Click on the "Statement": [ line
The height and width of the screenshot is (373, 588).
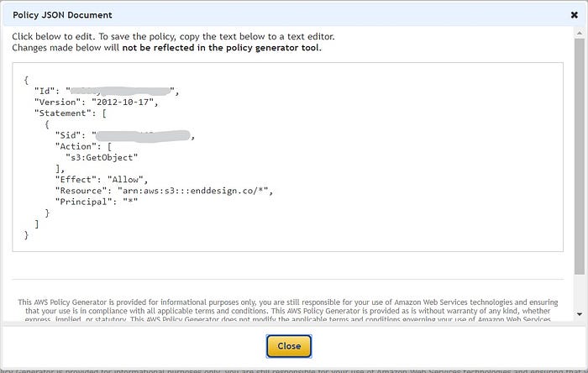coord(70,113)
